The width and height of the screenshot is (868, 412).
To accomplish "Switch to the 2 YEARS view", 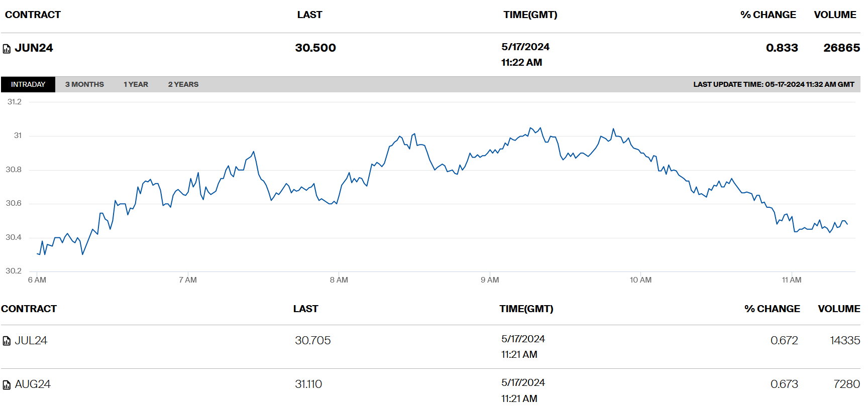I will click(183, 84).
